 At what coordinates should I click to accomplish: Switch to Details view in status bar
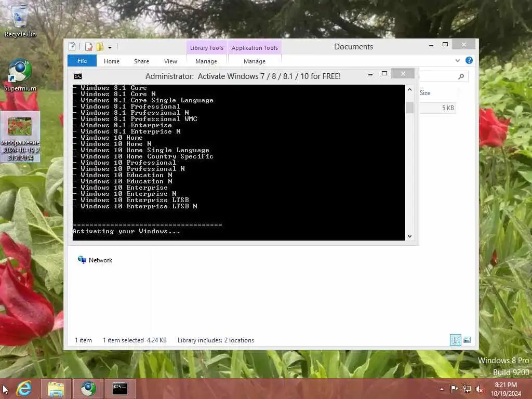455,340
